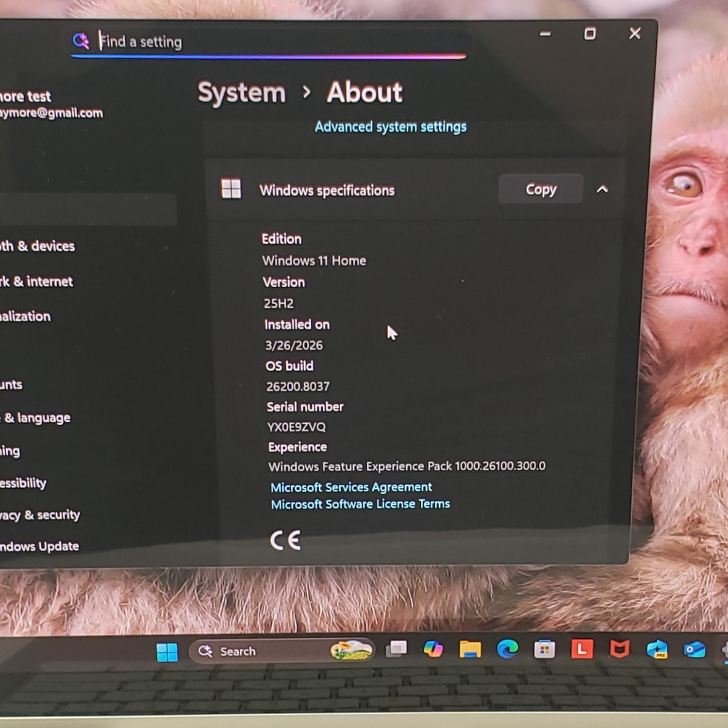
Task: Open the Windows Start menu
Action: coord(167,652)
